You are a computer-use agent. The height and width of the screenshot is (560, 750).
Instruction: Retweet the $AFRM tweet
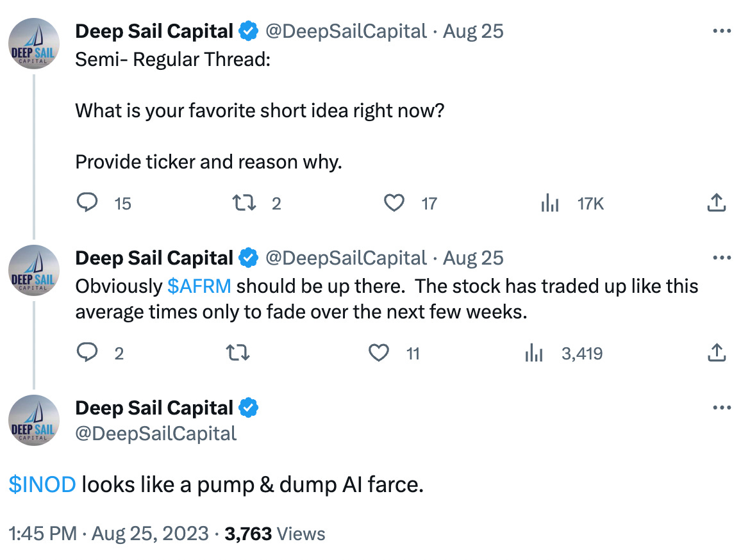[x=238, y=353]
